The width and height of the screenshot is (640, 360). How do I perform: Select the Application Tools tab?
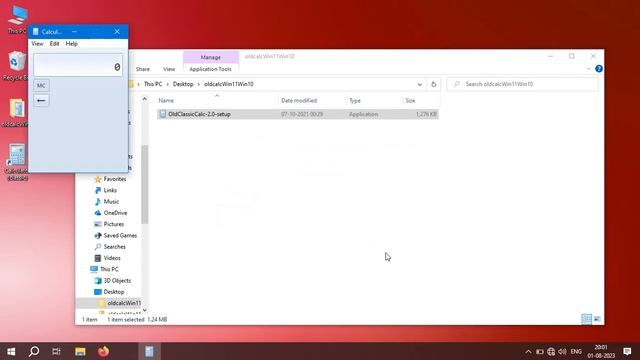coord(211,69)
